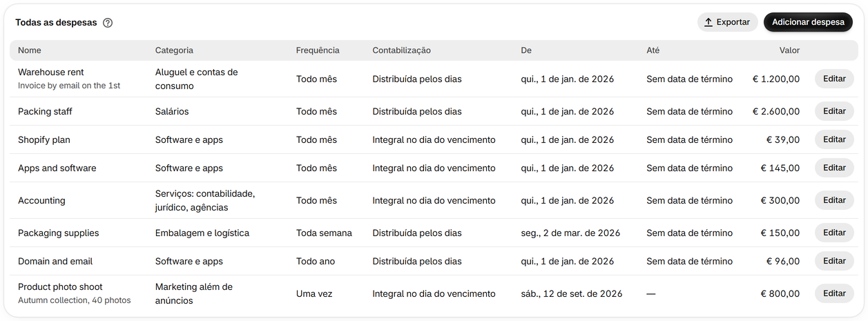This screenshot has width=868, height=321.
Task: Click the Valor column header
Action: 789,50
